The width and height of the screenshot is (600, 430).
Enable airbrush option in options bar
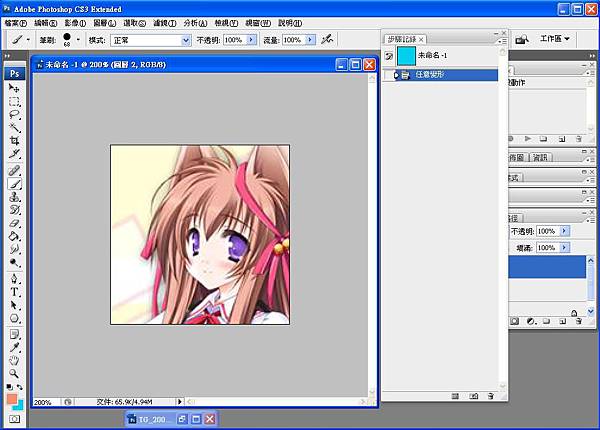(x=327, y=39)
